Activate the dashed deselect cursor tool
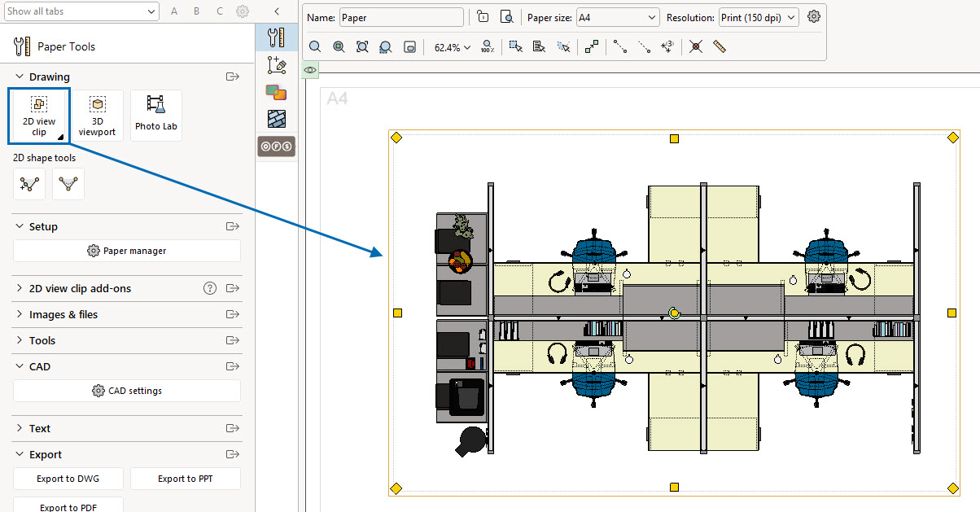Image resolution: width=980 pixels, height=512 pixels. coord(563,47)
